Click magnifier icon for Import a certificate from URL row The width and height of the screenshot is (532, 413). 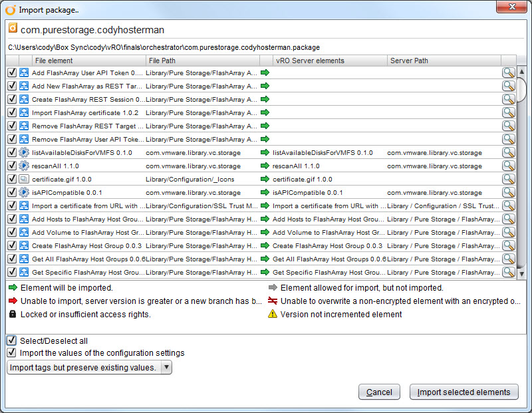pyautogui.click(x=508, y=206)
